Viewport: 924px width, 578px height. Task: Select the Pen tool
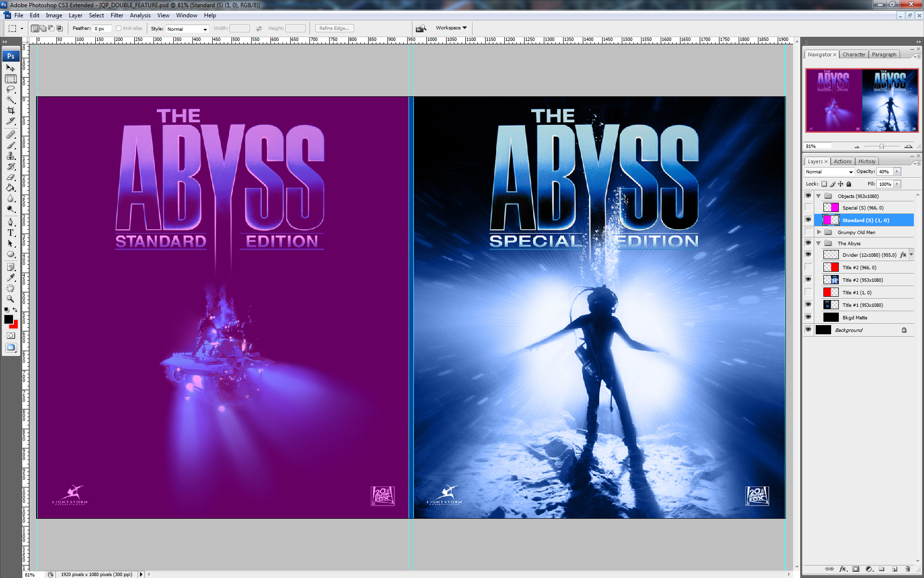point(11,222)
